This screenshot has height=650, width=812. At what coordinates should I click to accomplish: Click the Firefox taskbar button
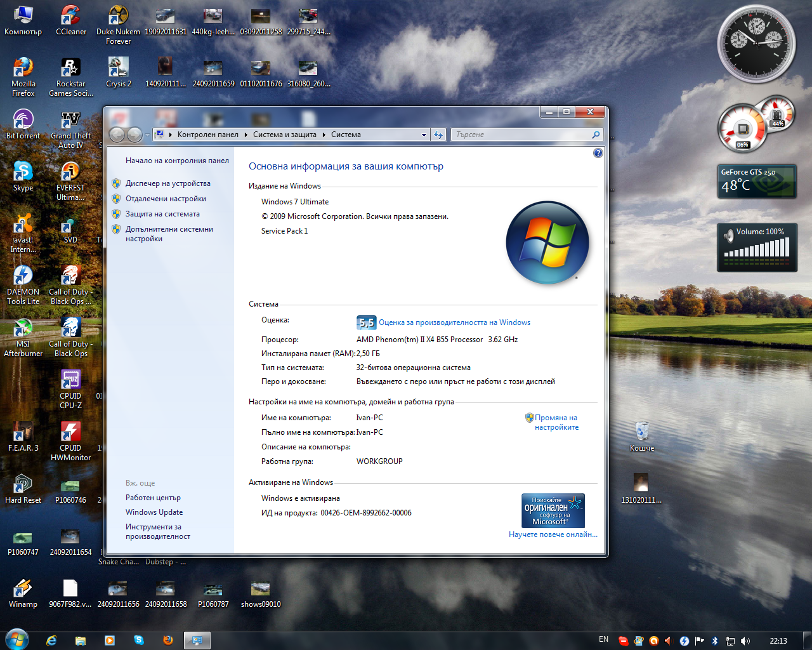click(168, 640)
